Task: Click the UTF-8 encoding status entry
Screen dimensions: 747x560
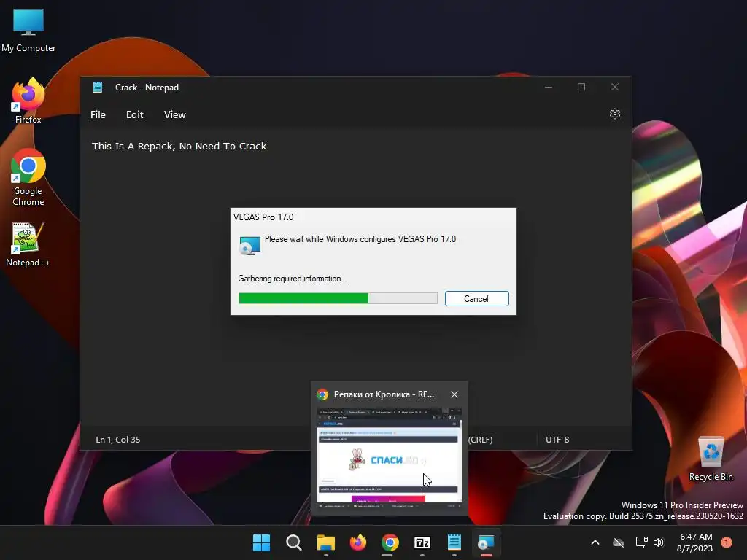Action: [557, 440]
